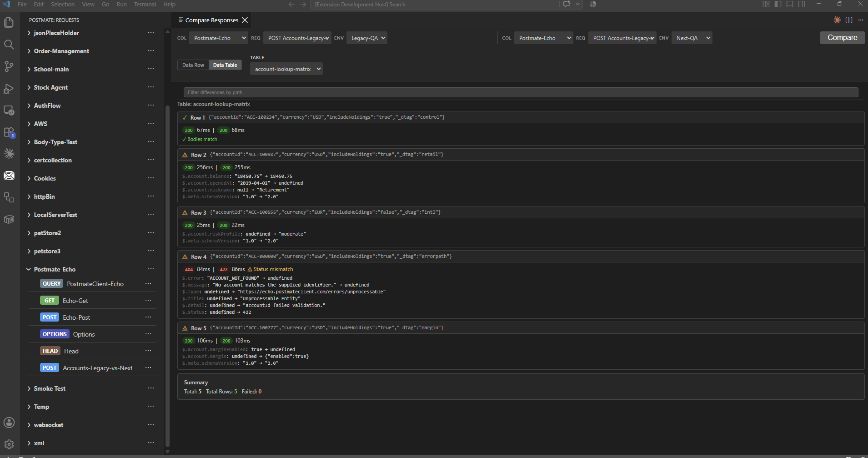Screen dimensions: 868x458
Task: Close the Compare Responses tab
Action: (x=245, y=20)
